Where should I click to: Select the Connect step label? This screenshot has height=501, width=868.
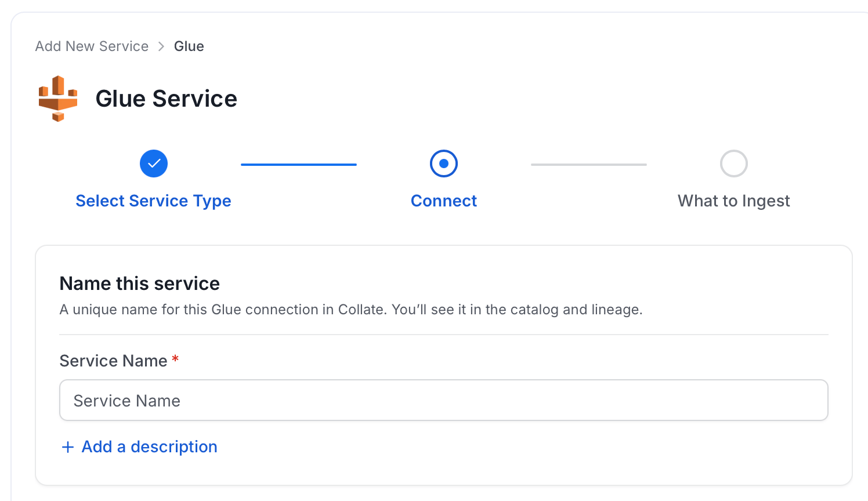(x=444, y=201)
